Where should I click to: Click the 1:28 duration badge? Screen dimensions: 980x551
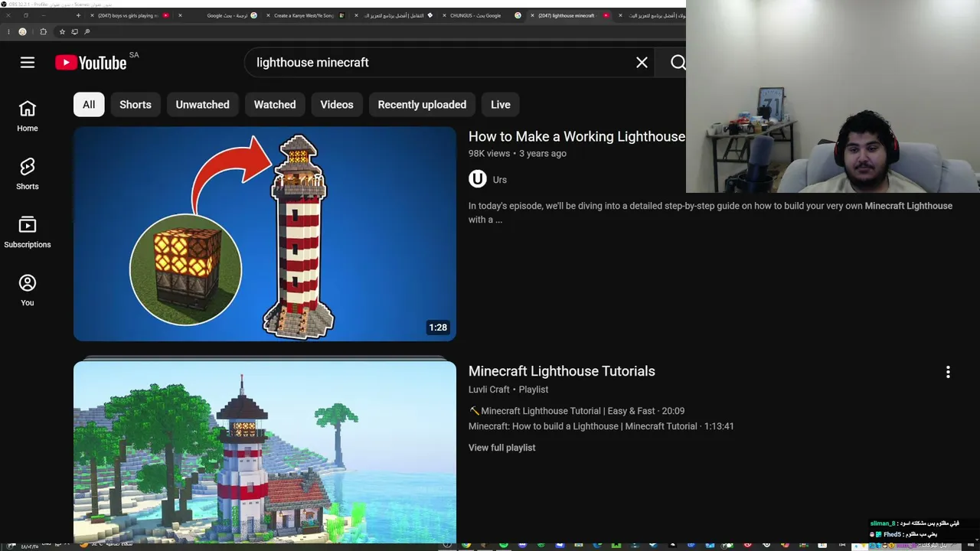[x=438, y=328]
